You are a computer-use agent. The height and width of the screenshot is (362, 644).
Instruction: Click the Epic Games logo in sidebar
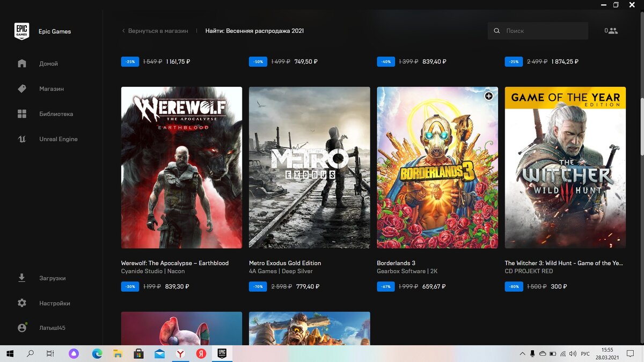pos(21,31)
